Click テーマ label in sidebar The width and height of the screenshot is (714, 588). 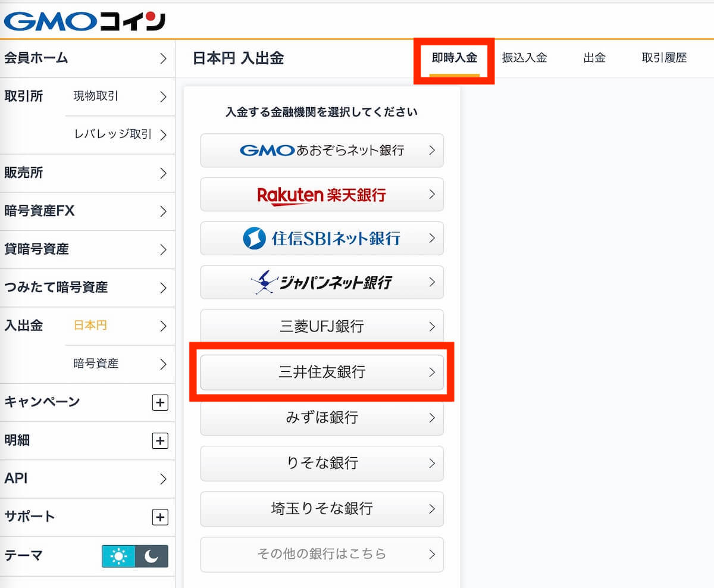point(24,556)
